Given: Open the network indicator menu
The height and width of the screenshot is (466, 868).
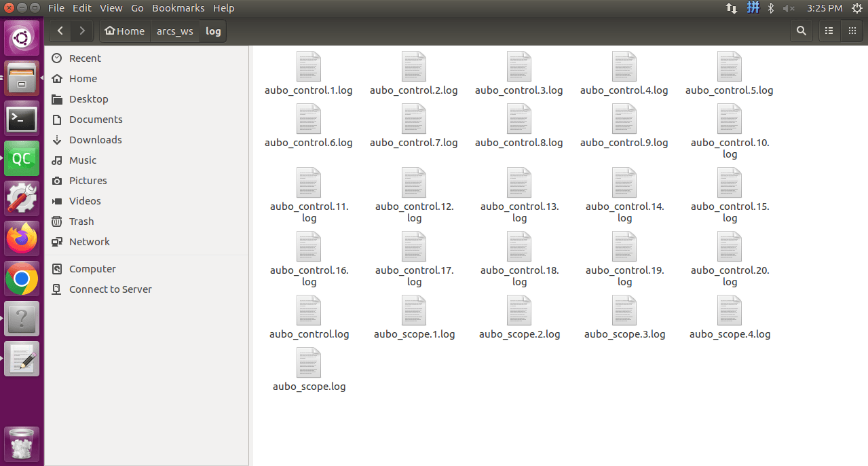Looking at the screenshot, I should point(732,8).
